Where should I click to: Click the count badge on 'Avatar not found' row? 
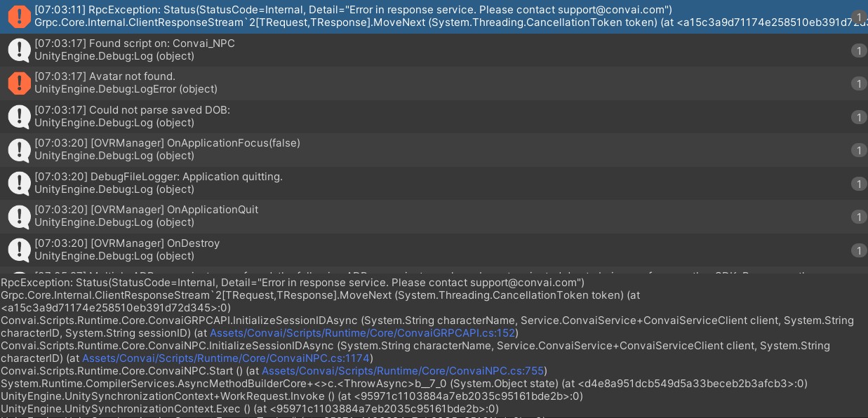tap(859, 83)
